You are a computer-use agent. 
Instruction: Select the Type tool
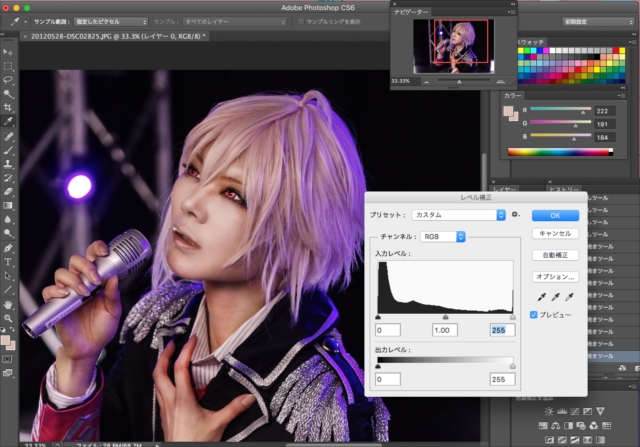(8, 262)
